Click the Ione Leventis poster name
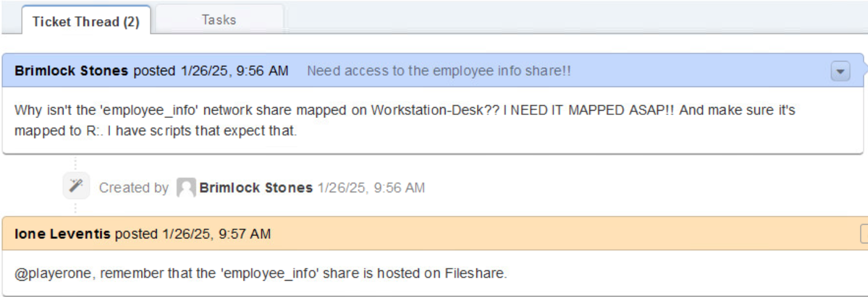 62,233
